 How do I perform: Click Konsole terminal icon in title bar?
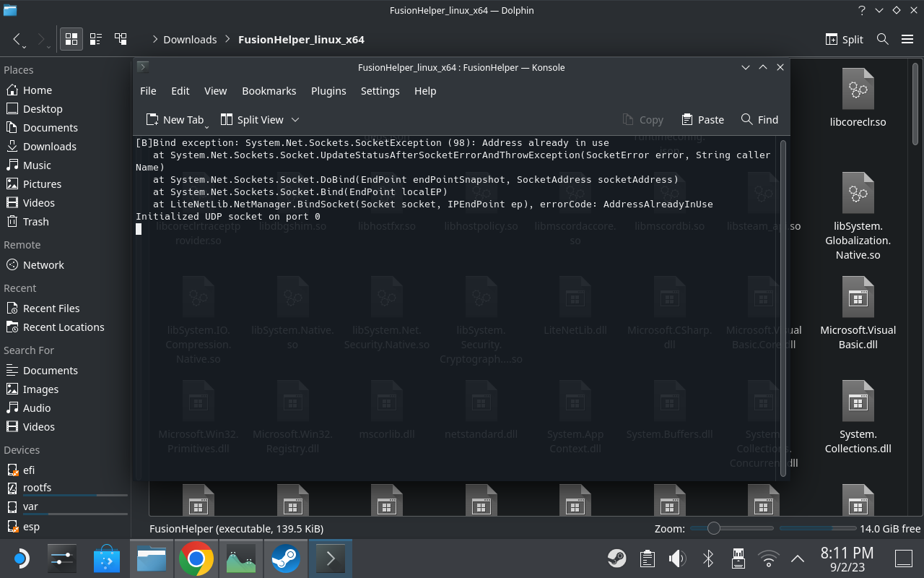143,67
